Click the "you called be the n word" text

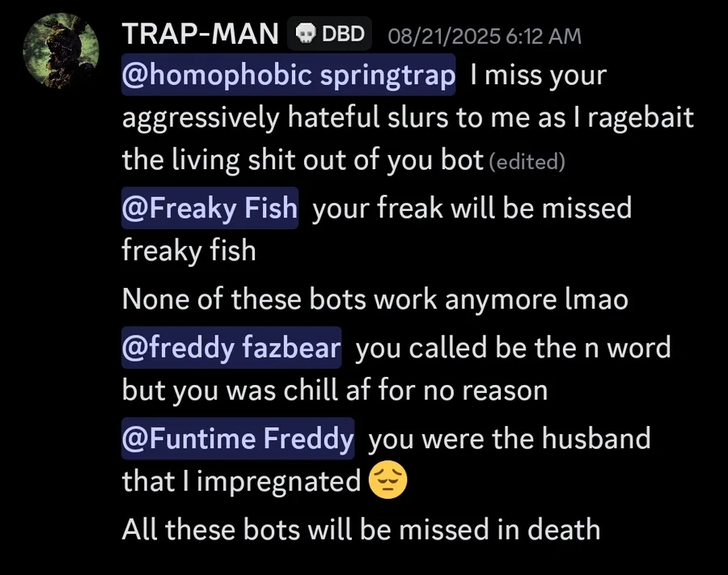click(x=513, y=348)
